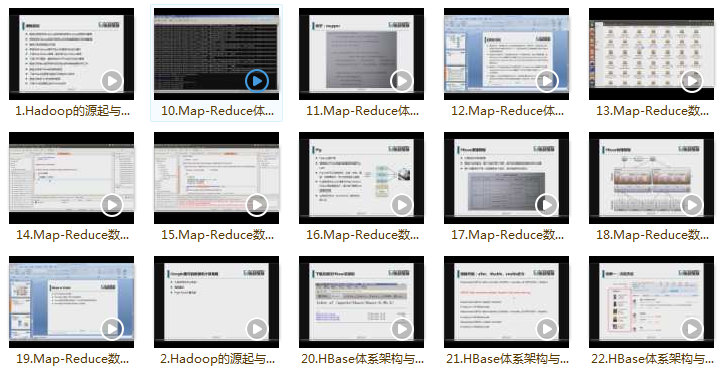Start video 12.Map-Reduce via play icon
This screenshot has width=728, height=373.
pos(547,81)
